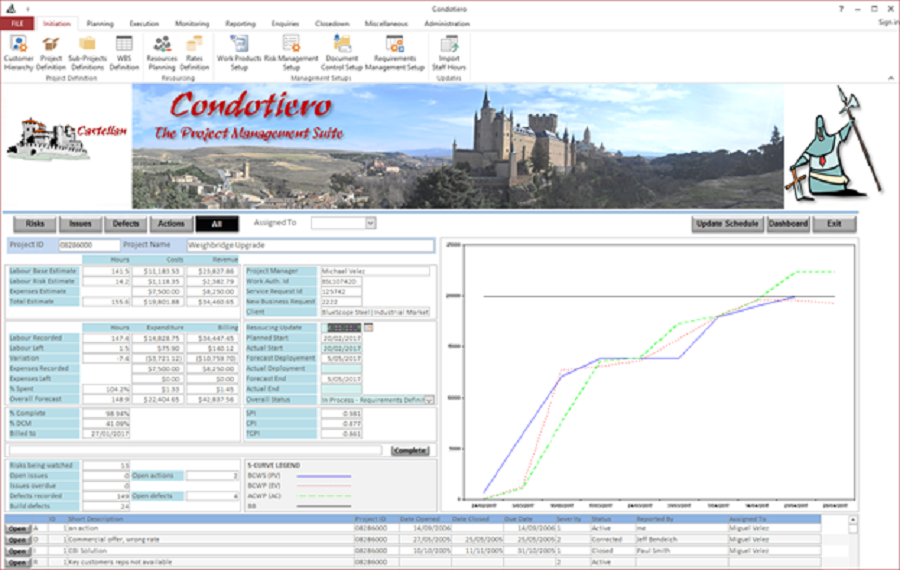Open Work Products Setup icon
This screenshot has height=570, width=900.
coord(239,53)
